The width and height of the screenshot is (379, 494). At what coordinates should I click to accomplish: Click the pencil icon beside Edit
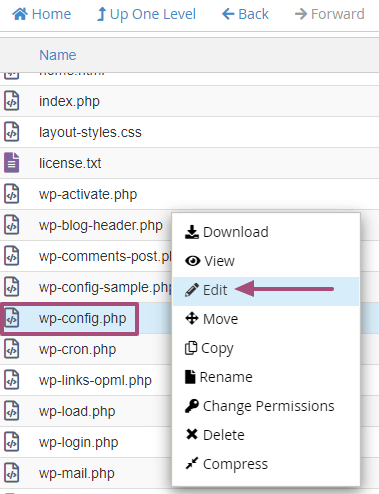(x=192, y=290)
